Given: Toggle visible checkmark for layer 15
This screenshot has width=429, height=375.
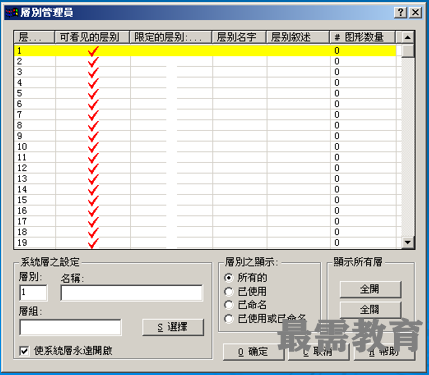Looking at the screenshot, I should [93, 200].
